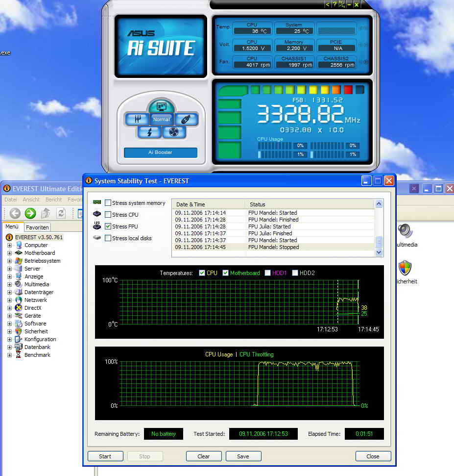The width and height of the screenshot is (454, 476).
Task: Uncheck CPU temperature graph checkbox
Action: pyautogui.click(x=202, y=273)
